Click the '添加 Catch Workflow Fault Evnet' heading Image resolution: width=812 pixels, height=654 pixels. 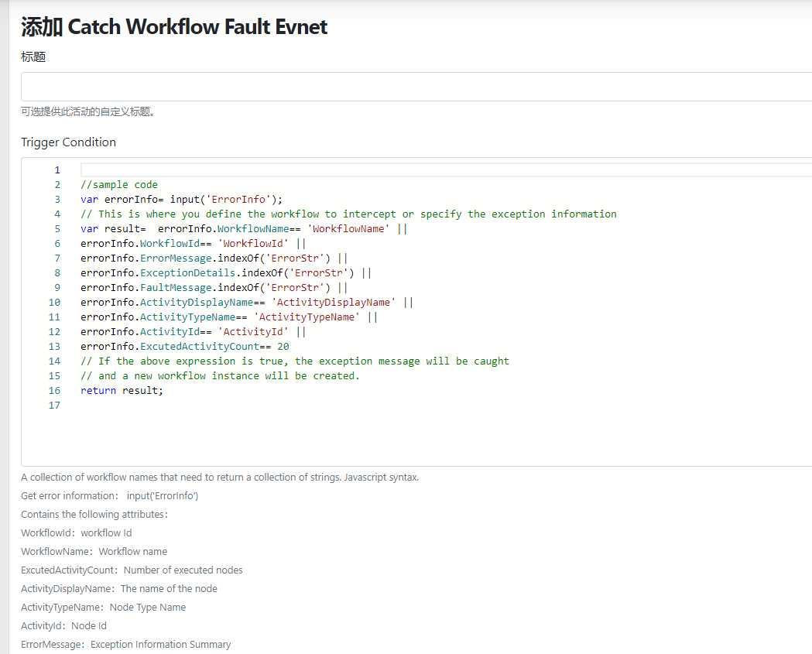click(174, 27)
